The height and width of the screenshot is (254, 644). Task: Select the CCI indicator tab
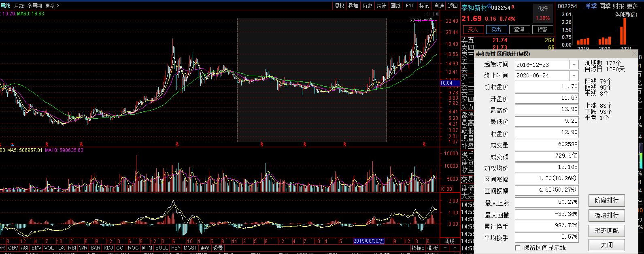point(120,248)
